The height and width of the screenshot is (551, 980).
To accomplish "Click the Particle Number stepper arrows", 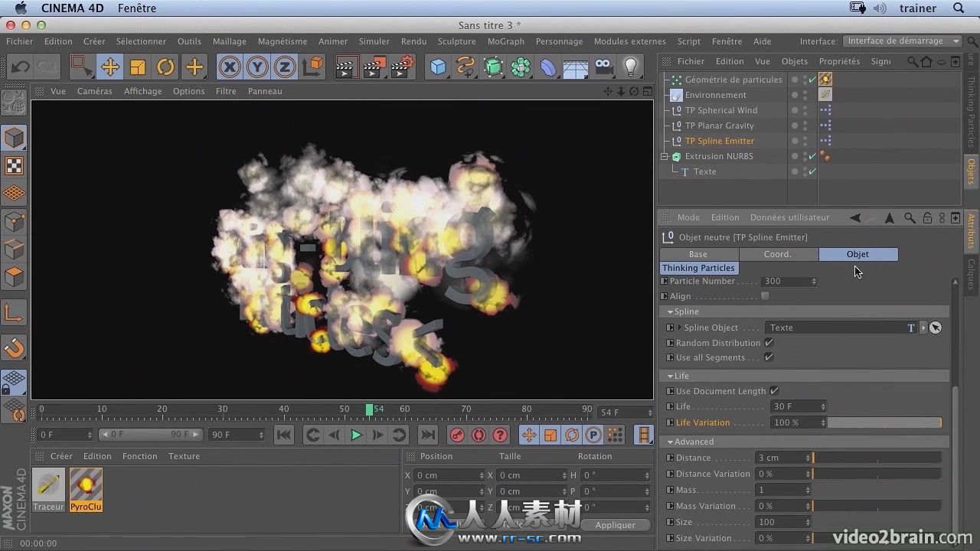I will pos(813,282).
